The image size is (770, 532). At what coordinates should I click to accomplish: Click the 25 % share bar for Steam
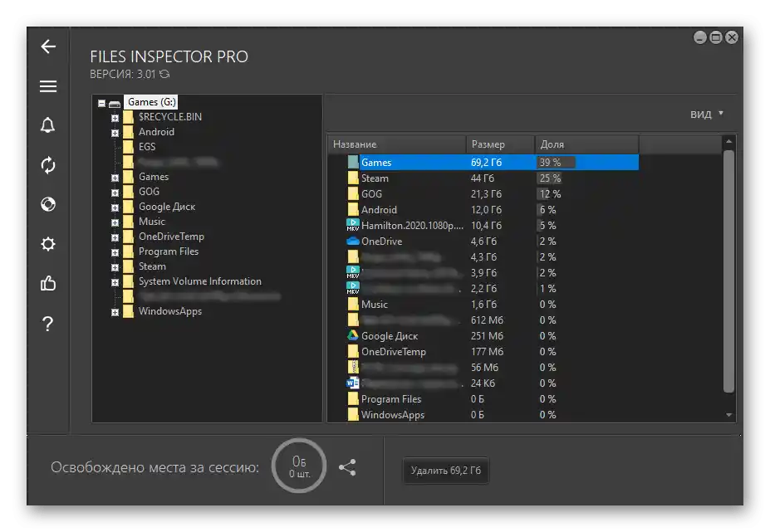[x=550, y=178]
